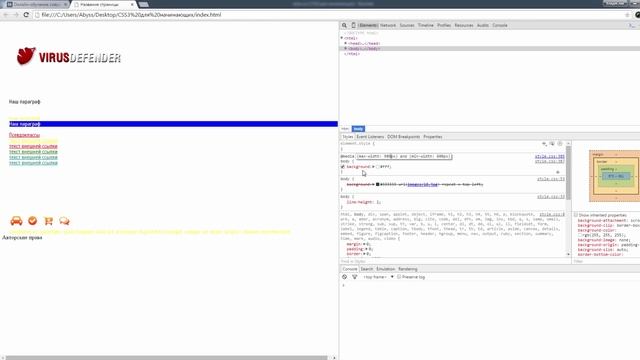Switch to the Network panel tab
The height and width of the screenshot is (360, 640).
click(388, 25)
